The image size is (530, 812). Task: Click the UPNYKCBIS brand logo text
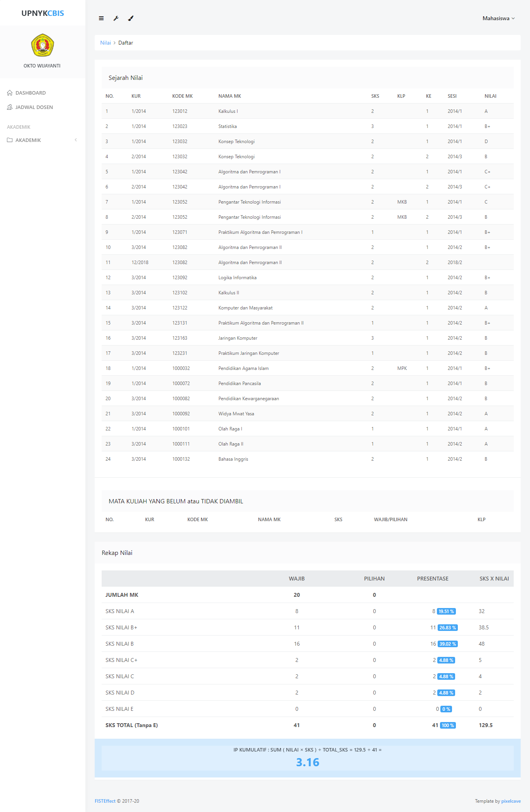(x=43, y=13)
